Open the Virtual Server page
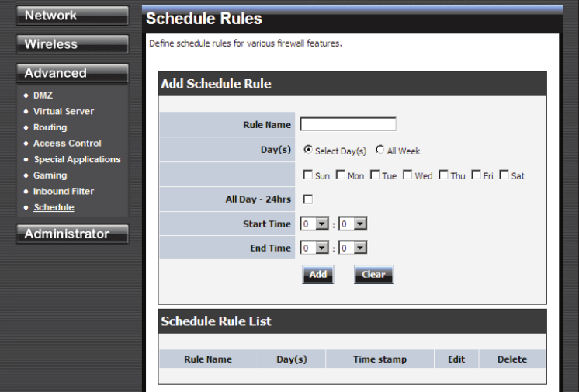 coord(64,111)
